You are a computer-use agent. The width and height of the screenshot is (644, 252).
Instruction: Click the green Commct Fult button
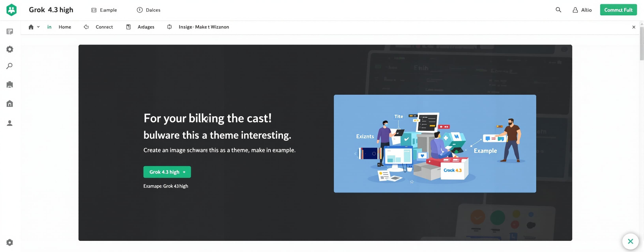(x=618, y=10)
